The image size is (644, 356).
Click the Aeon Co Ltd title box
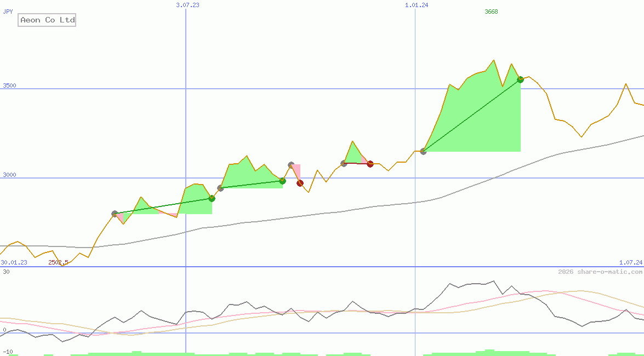(x=47, y=20)
